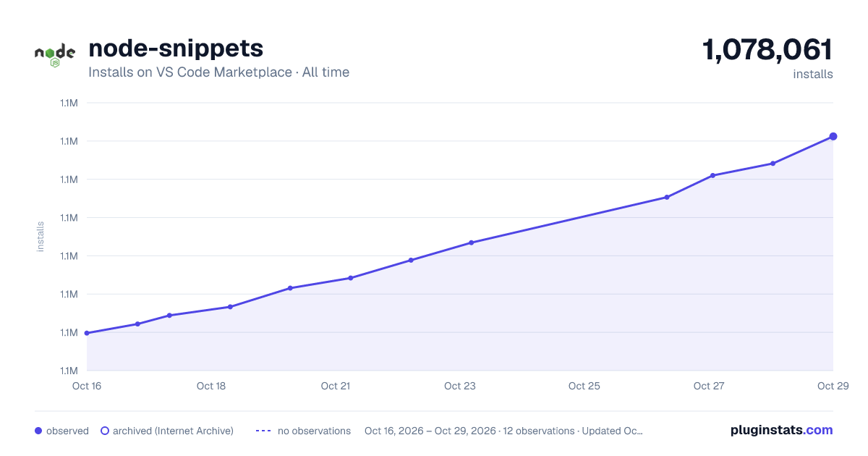Viewport: 868px width, 456px height.
Task: Click the 1,078,061 total installs figure
Action: pos(767,50)
